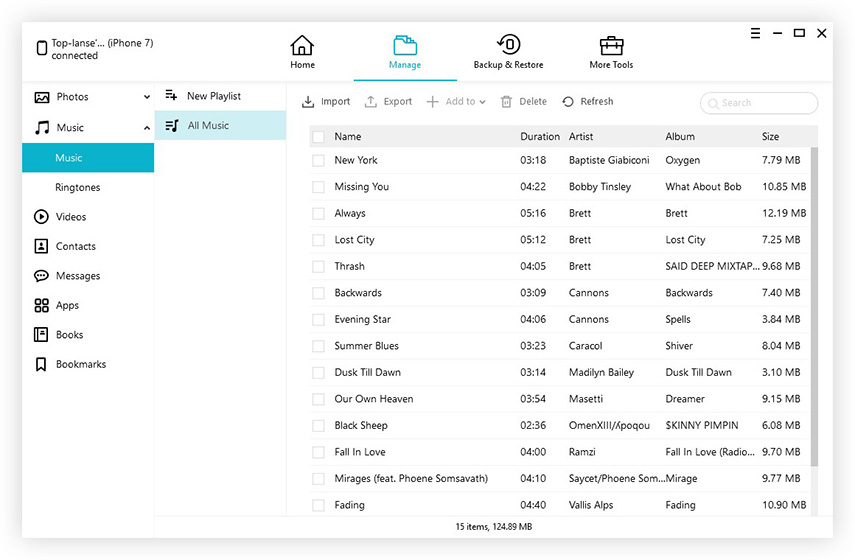Select the song Fall In Love

(360, 452)
